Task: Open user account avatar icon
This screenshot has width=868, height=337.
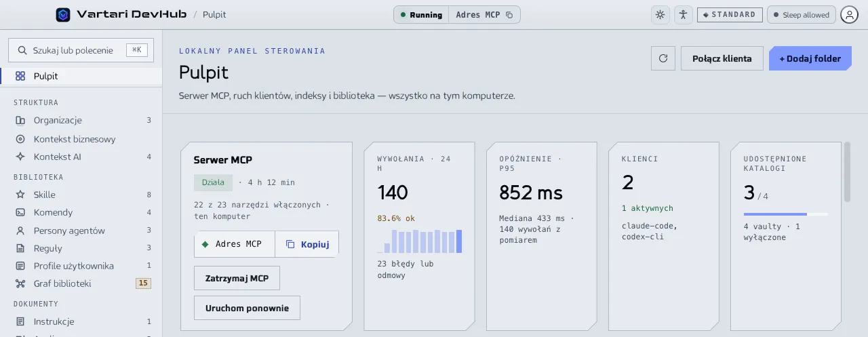Action: point(849,14)
